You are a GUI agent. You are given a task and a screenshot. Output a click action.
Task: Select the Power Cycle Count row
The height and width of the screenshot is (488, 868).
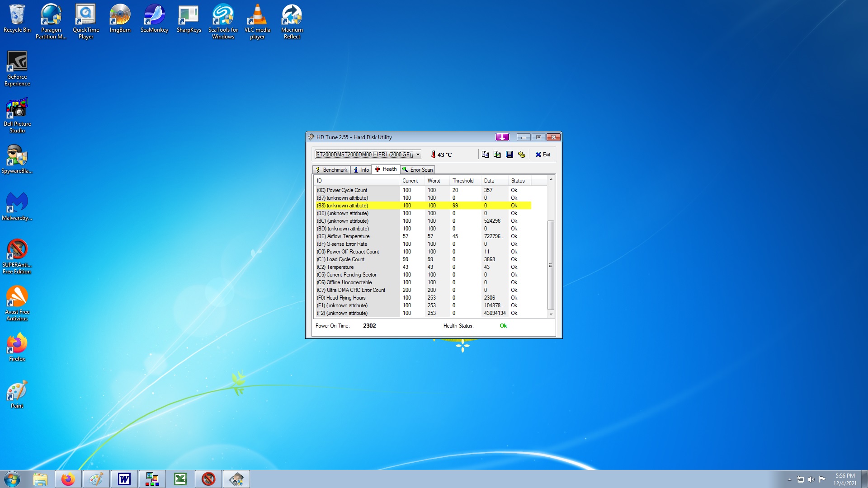pos(423,190)
